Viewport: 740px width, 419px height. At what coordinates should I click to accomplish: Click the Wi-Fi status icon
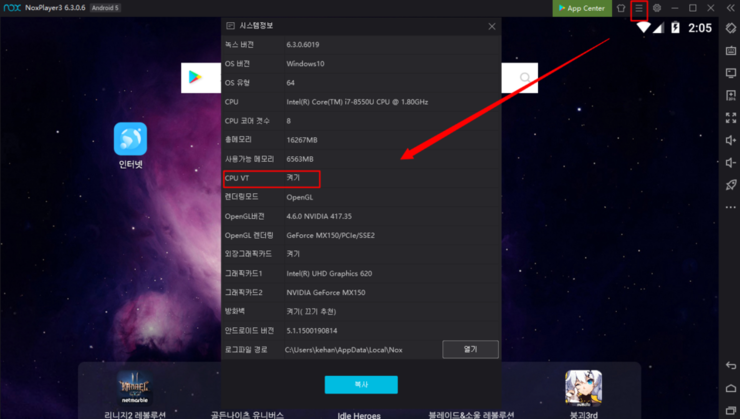point(643,28)
